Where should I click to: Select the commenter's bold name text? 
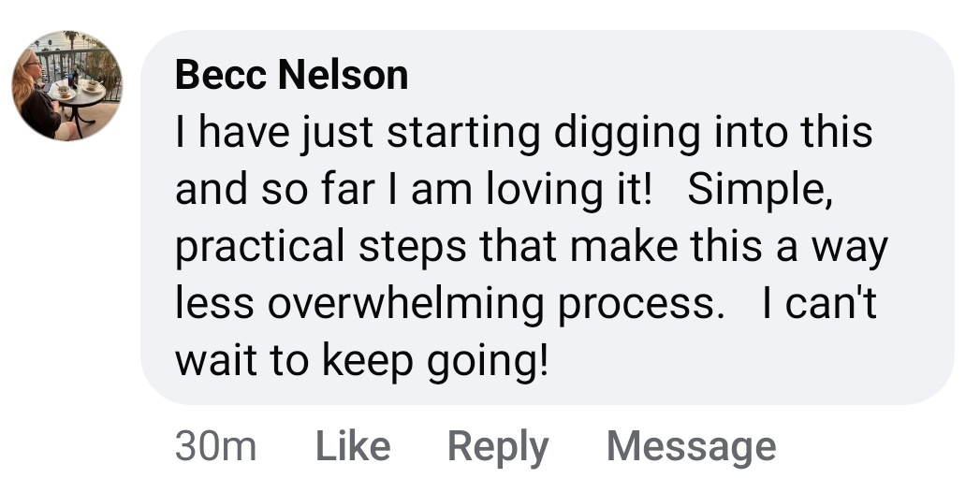[x=291, y=75]
